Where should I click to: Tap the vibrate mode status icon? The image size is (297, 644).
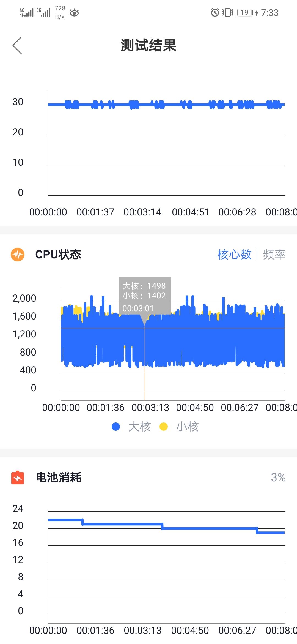pos(228,13)
